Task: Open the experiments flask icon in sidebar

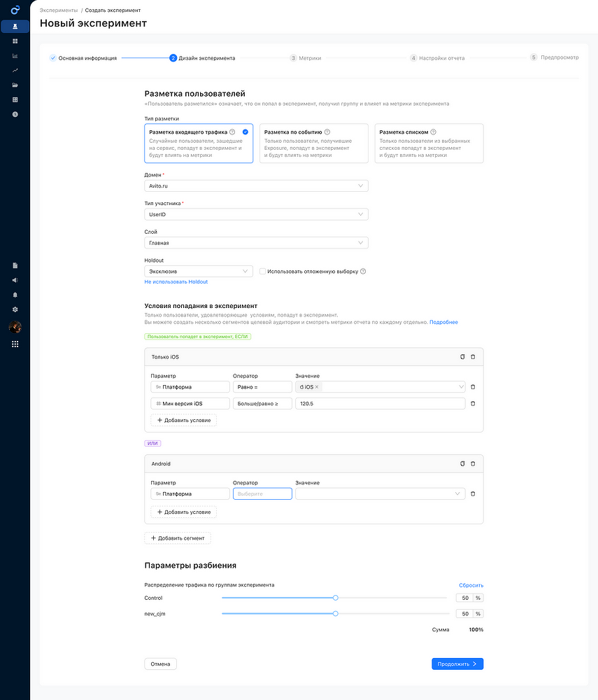Action: (15, 27)
